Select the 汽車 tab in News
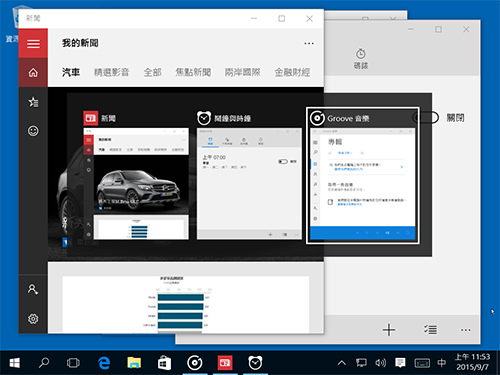The height and width of the screenshot is (375, 500). 71,72
